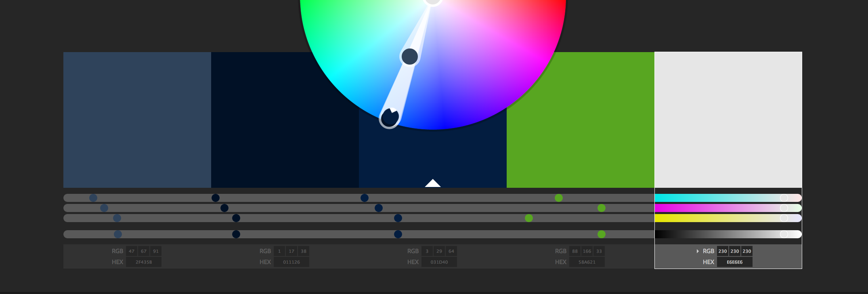Click the magenta slider handle for E6E6E6

(784, 208)
